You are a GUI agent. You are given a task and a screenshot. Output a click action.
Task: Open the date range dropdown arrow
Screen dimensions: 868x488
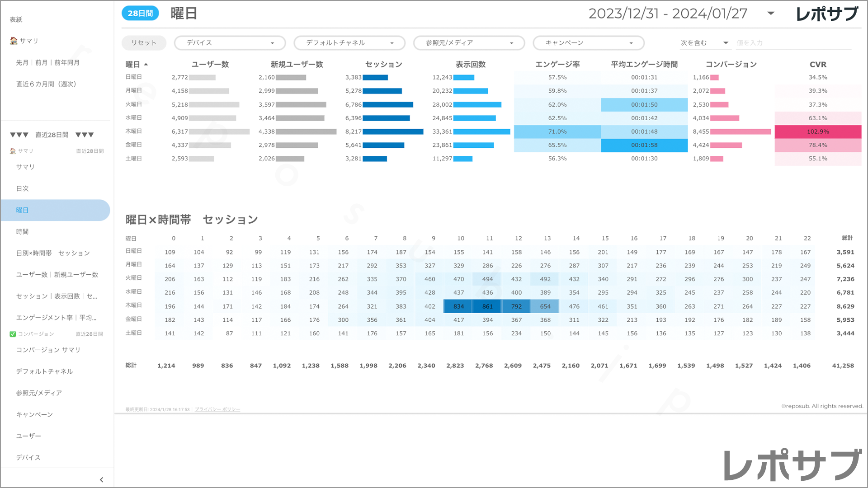pyautogui.click(x=771, y=13)
